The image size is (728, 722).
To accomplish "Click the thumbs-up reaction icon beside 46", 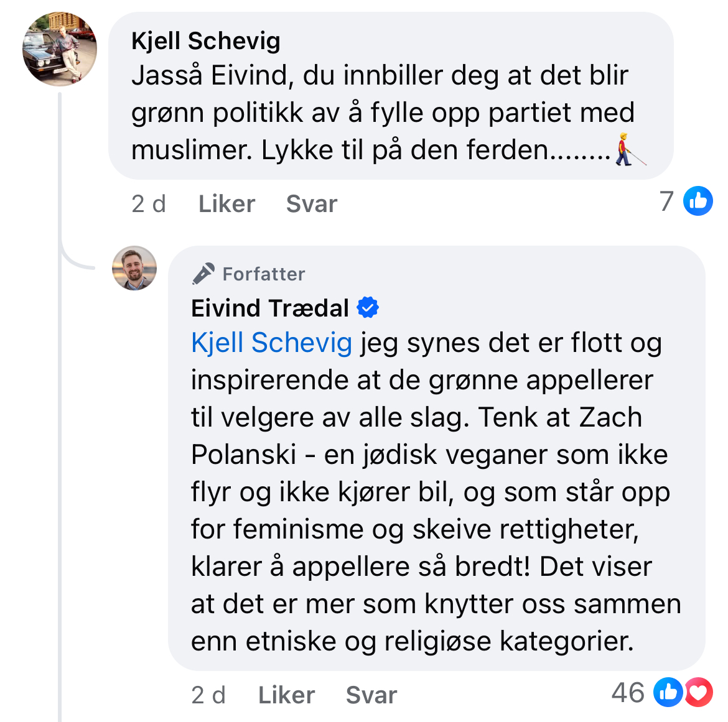I will coord(668,692).
